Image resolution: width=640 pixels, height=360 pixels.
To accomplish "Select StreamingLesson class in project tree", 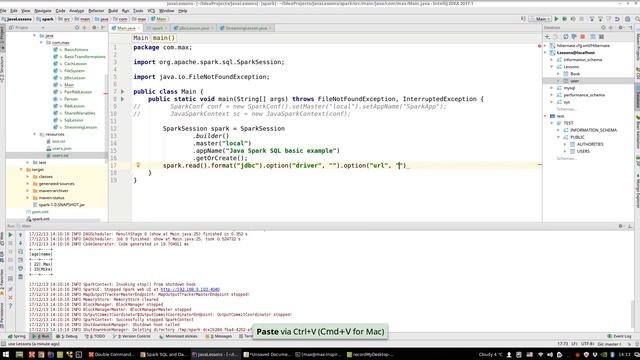I will tap(80, 127).
